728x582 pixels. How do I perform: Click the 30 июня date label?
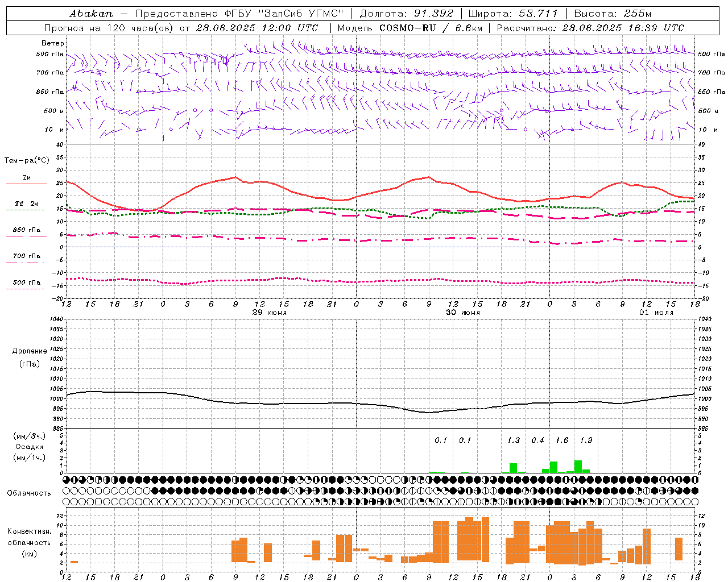tap(463, 313)
